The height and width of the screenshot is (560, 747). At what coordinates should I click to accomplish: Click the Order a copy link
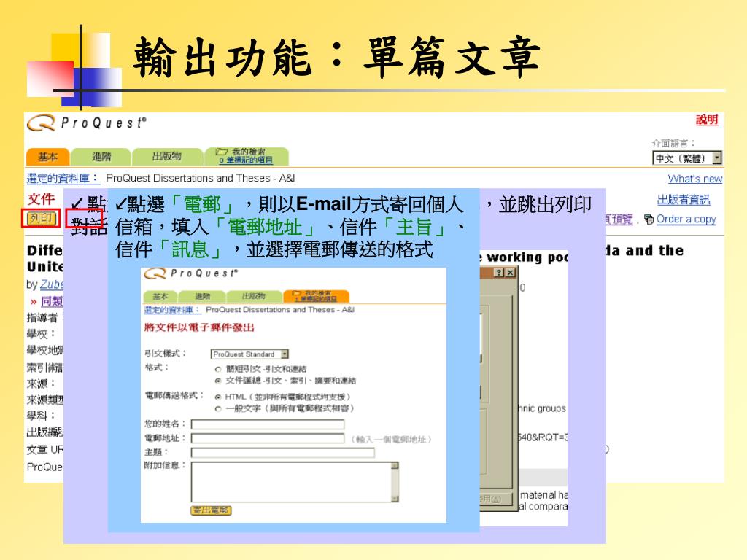[x=686, y=219]
